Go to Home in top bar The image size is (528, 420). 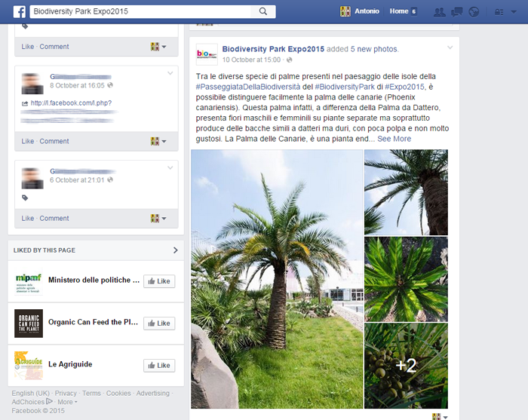tap(399, 11)
